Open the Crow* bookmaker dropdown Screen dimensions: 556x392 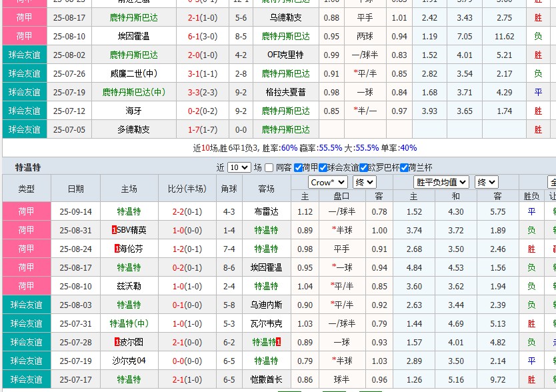point(327,181)
